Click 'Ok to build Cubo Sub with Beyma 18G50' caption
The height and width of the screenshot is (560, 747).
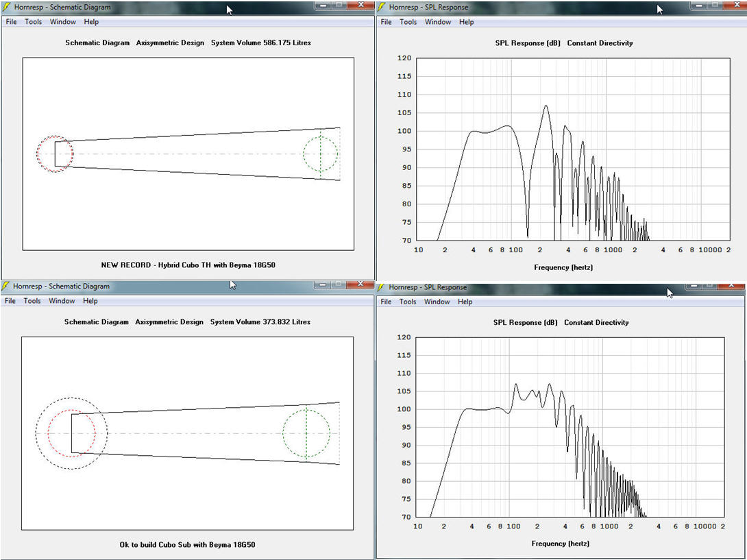tap(187, 544)
